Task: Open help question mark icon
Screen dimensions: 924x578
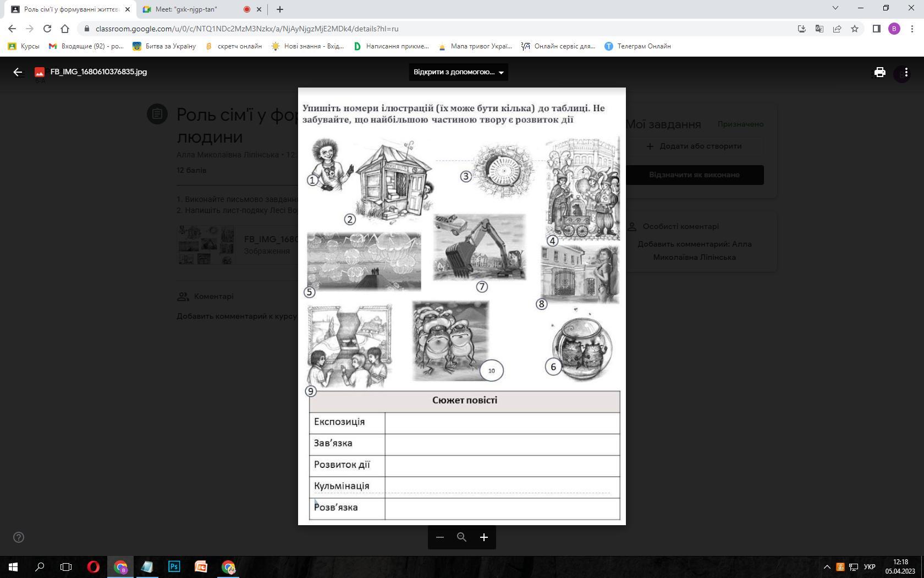Action: [19, 537]
